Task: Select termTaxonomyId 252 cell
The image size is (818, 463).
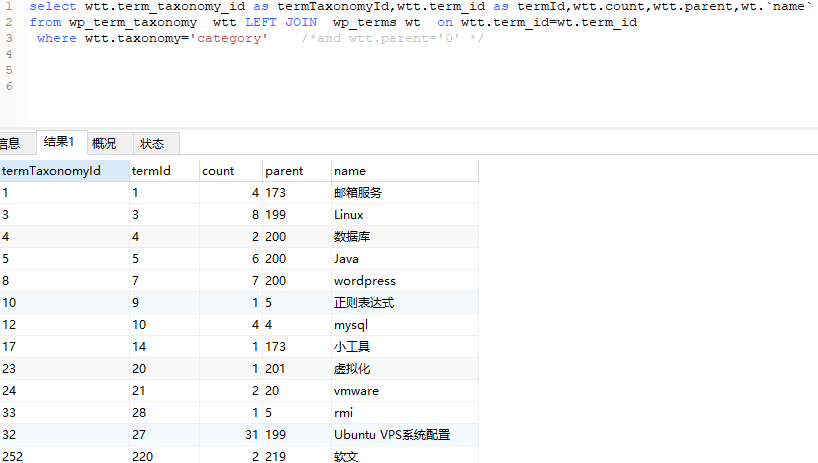Action: (65, 456)
